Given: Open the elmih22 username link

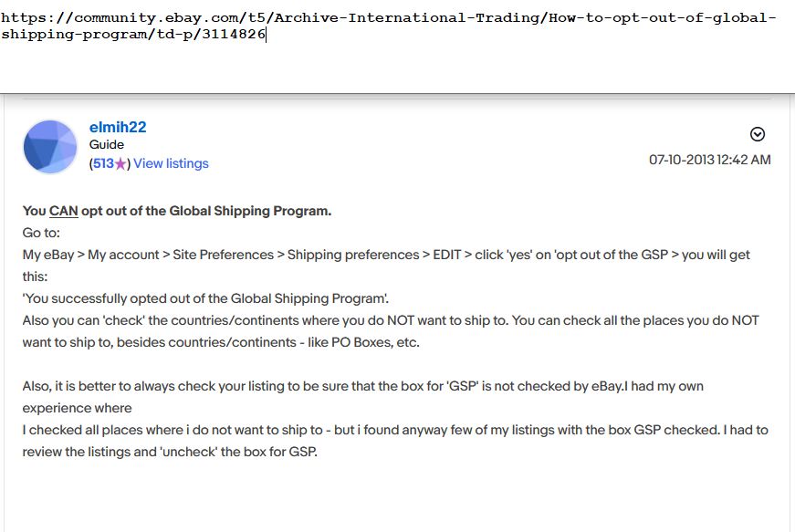Looking at the screenshot, I should point(118,127).
